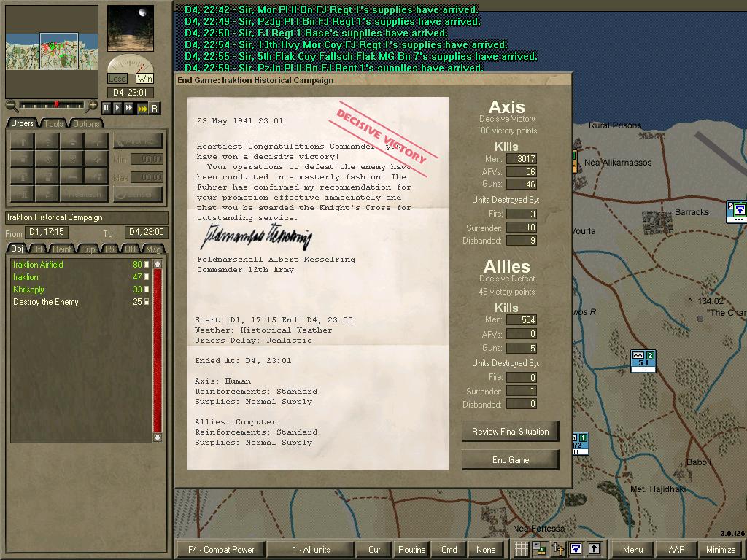Select the Iraklion Airfield objective row
The width and height of the screenshot is (747, 560).
coord(80,264)
